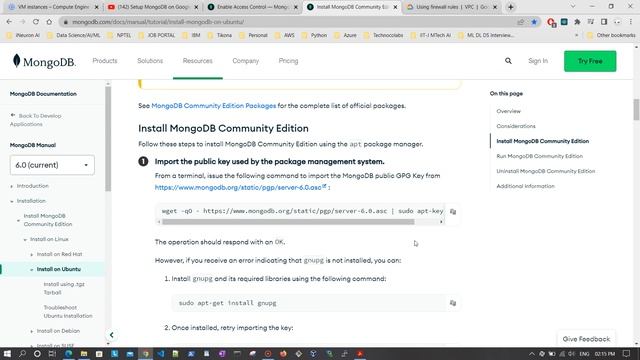Click the bookmark star in the address bar
Image resolution: width=640 pixels, height=360 pixels.
[x=534, y=22]
